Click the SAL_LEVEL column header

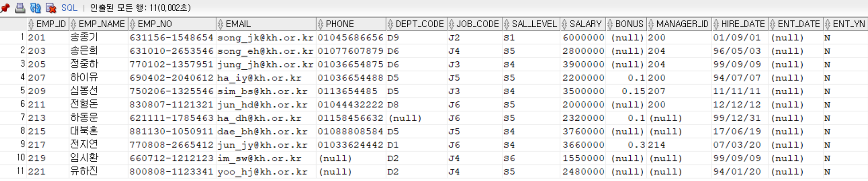tap(531, 24)
